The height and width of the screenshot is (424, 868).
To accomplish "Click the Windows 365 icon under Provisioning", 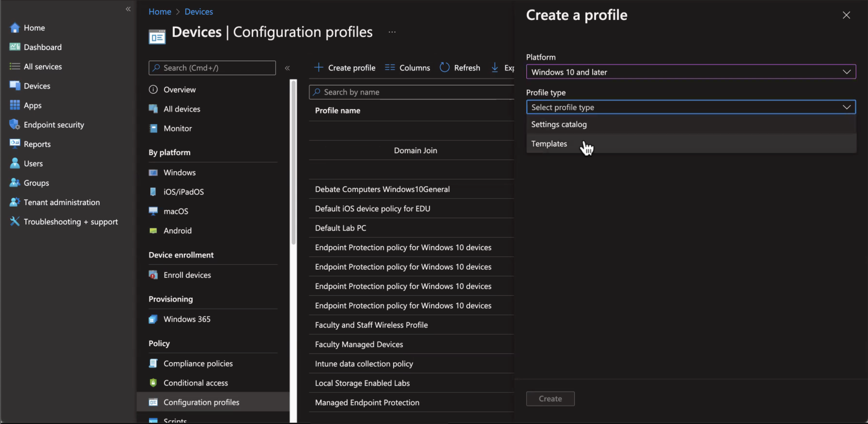I will click(153, 319).
